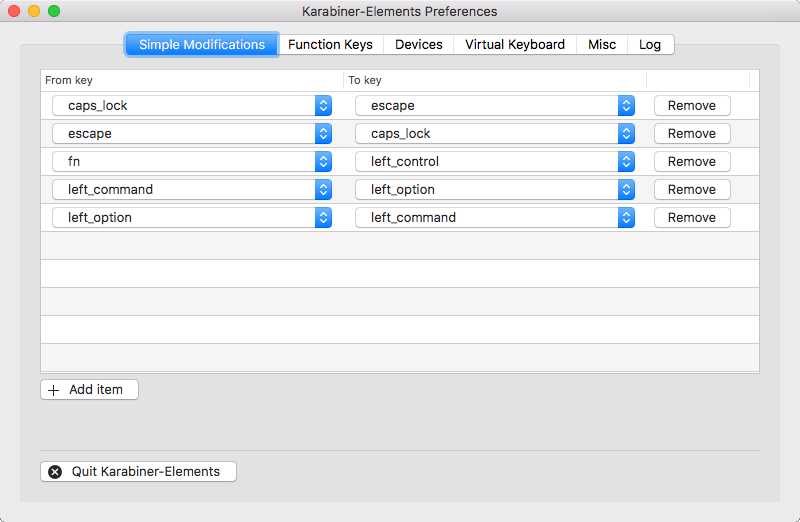Expand the To key dropdown showing left_option
Screen dimensions: 800x522
pos(495,190)
